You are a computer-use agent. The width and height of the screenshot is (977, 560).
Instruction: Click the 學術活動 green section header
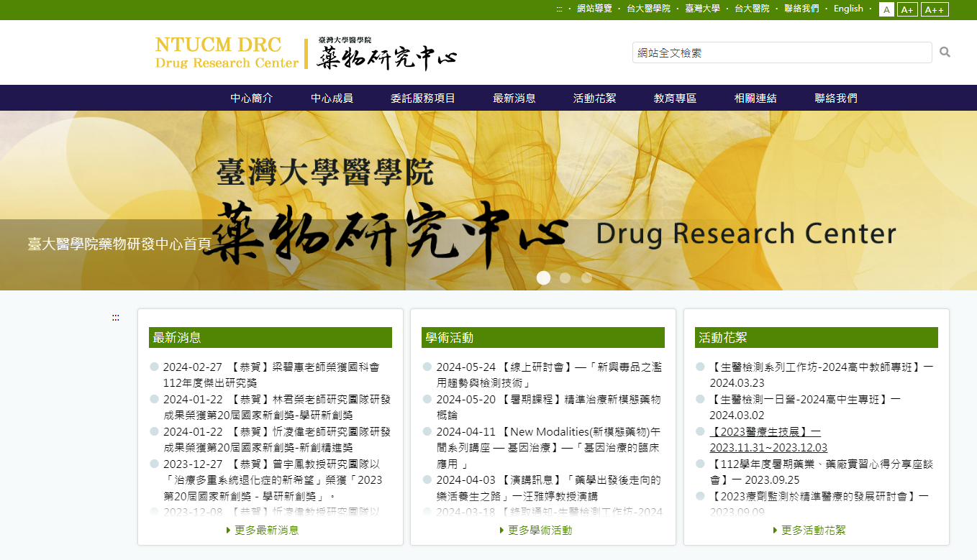tap(543, 338)
